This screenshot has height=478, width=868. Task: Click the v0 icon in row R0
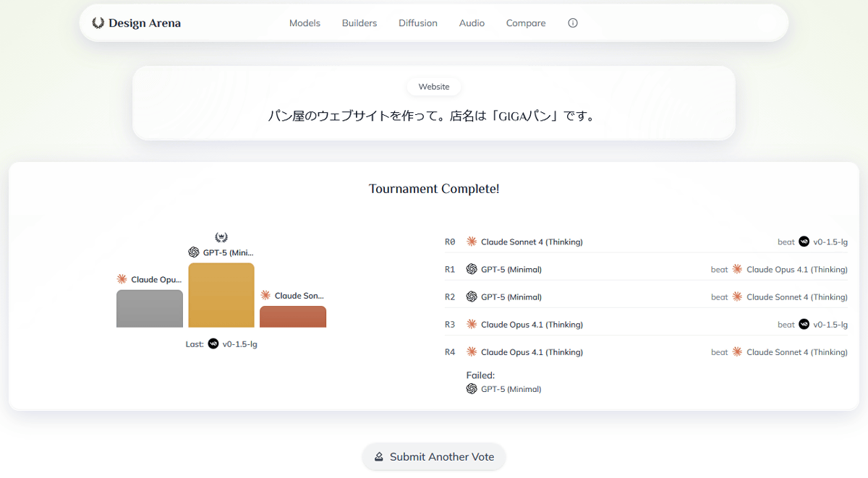click(x=804, y=242)
